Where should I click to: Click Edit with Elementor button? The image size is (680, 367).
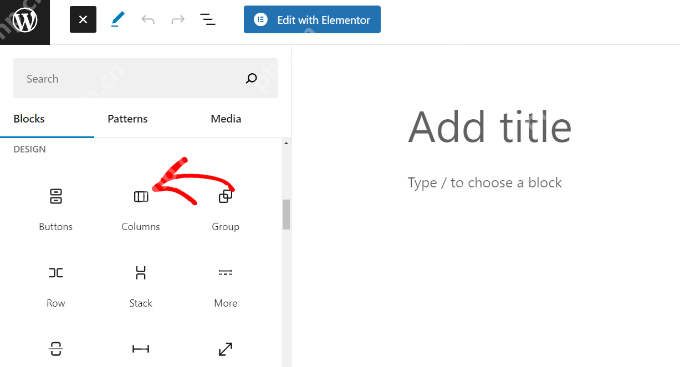point(312,20)
